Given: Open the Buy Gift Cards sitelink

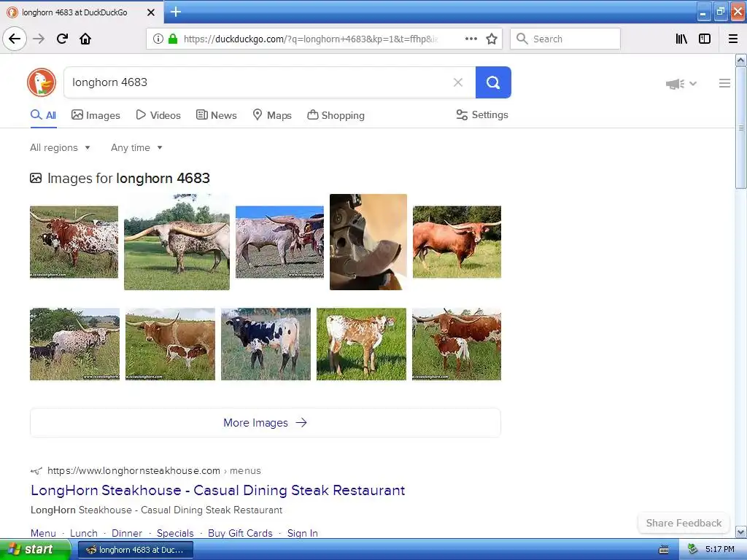Looking at the screenshot, I should tap(240, 533).
